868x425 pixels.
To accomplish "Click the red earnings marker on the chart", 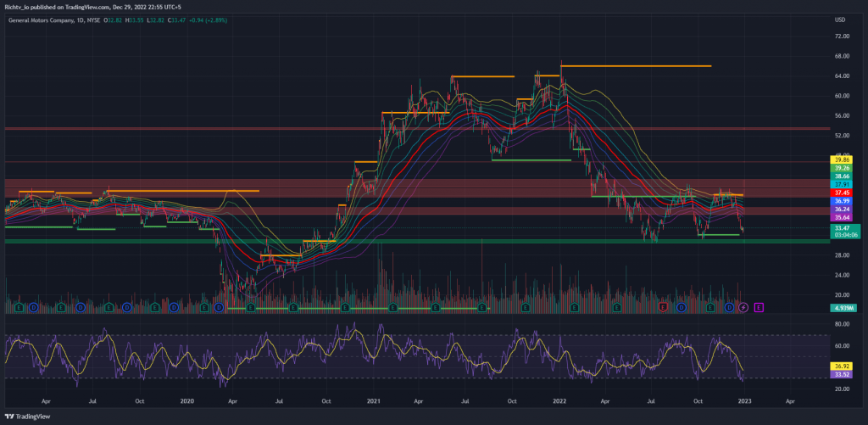I will (663, 307).
